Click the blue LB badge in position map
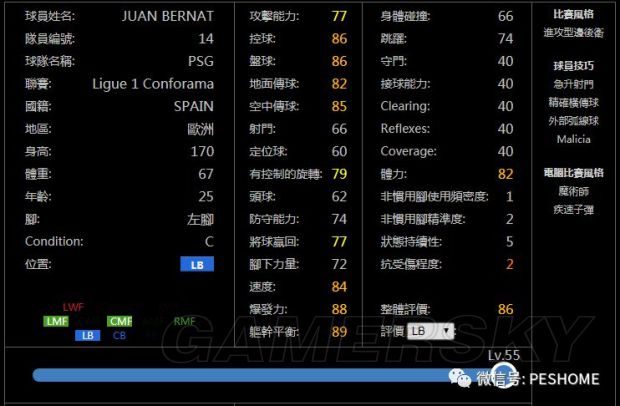This screenshot has height=406, width=620. coord(87,336)
